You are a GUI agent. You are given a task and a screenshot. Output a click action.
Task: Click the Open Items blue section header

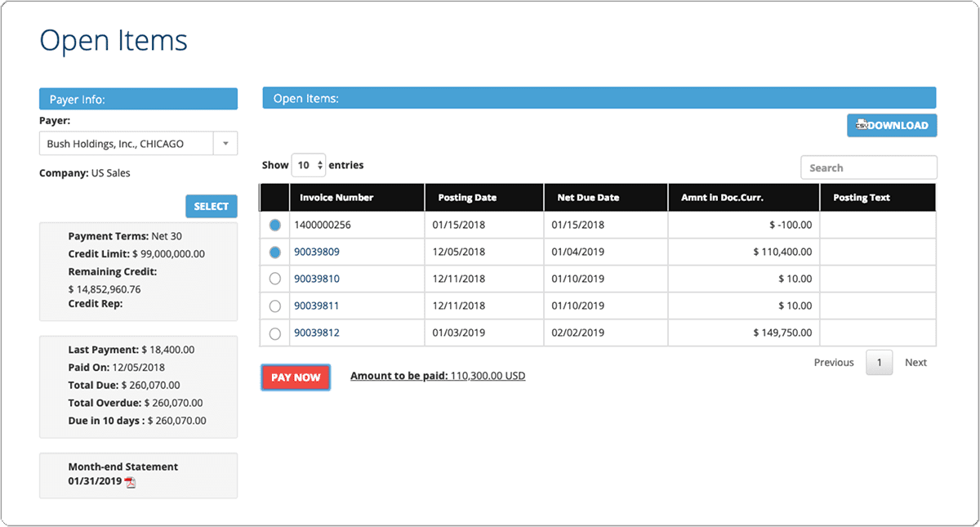(599, 98)
